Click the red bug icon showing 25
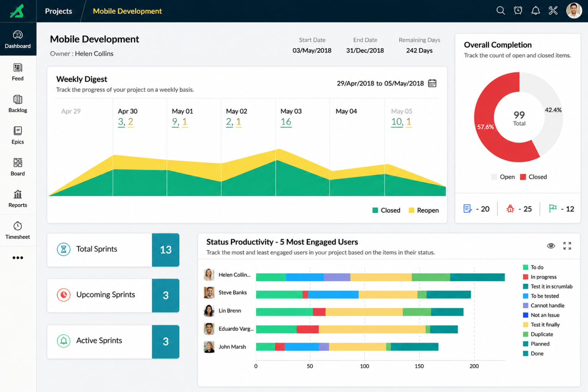The image size is (588, 392). click(510, 209)
